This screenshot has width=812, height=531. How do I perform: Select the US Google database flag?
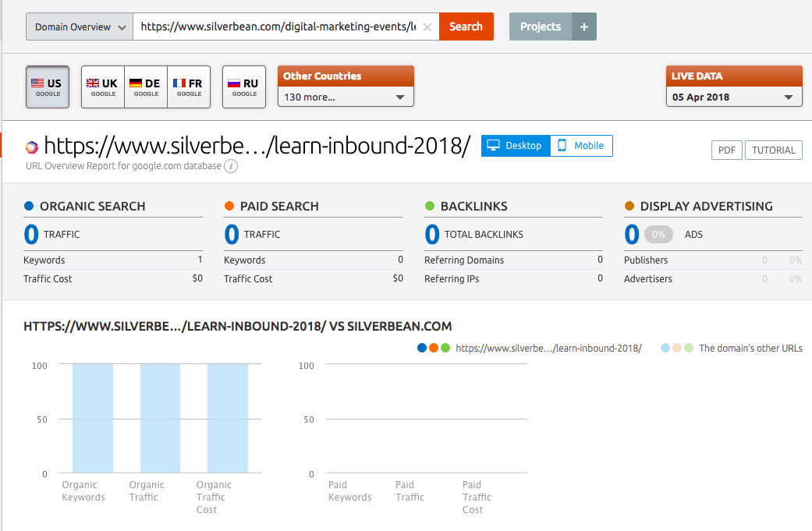point(47,86)
